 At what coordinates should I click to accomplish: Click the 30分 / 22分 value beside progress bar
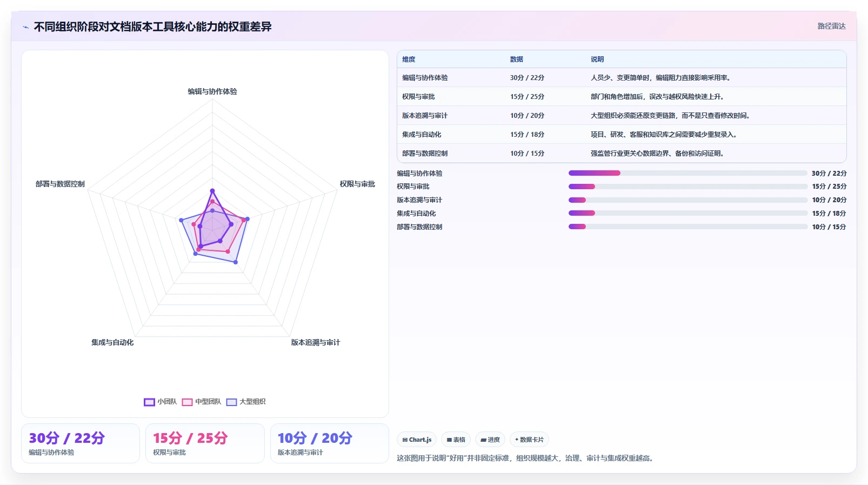829,174
